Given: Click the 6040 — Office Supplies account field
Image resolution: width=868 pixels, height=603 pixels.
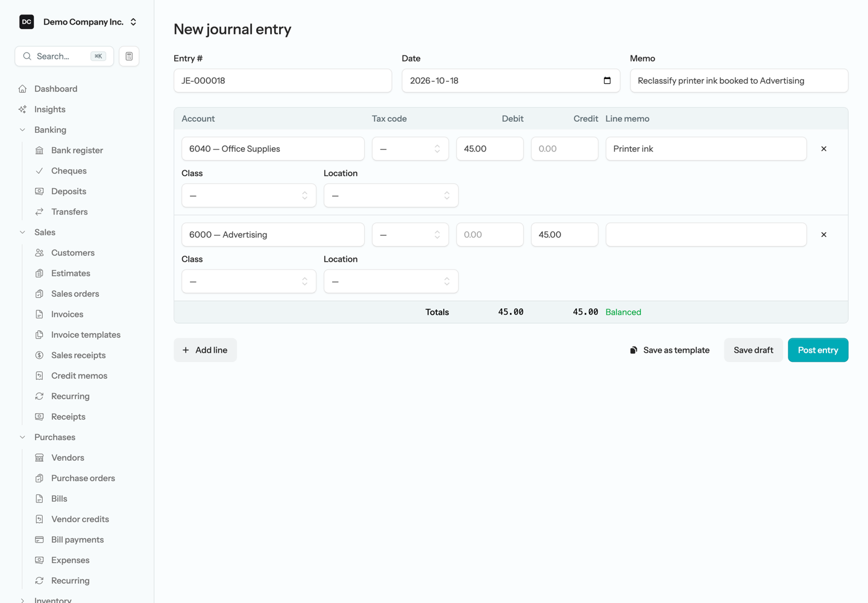Looking at the screenshot, I should [273, 149].
